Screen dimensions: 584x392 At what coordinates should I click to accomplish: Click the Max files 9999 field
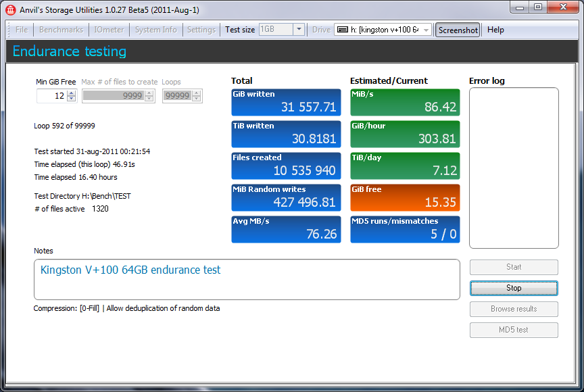pos(114,96)
